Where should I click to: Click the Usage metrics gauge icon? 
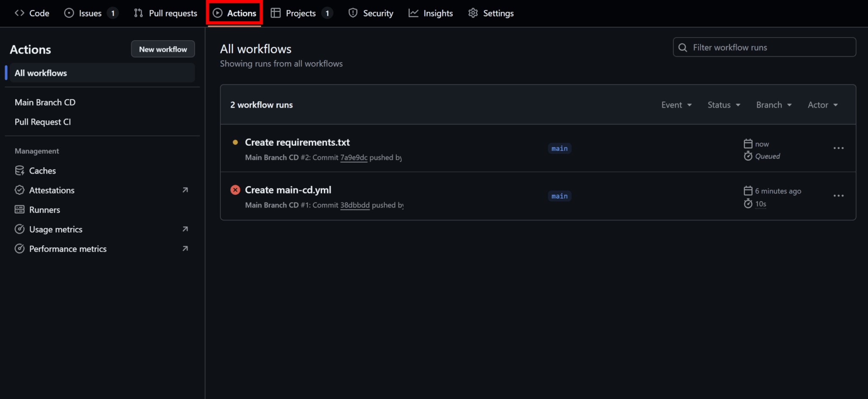[x=19, y=229]
